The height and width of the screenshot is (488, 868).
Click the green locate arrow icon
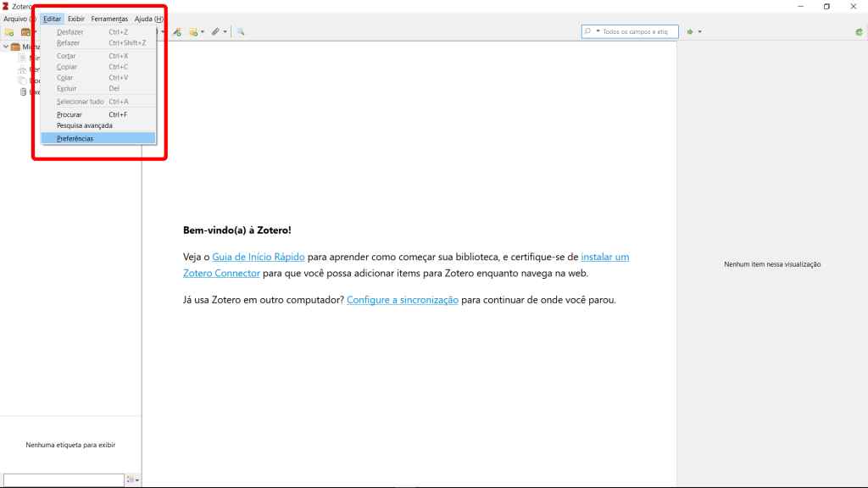pyautogui.click(x=691, y=32)
